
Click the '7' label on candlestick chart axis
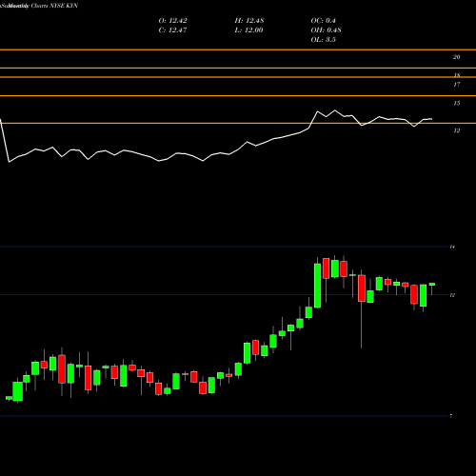(451, 416)
